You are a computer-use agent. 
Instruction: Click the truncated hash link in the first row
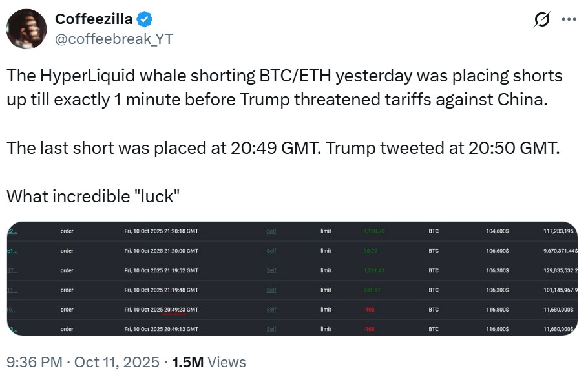(12, 231)
